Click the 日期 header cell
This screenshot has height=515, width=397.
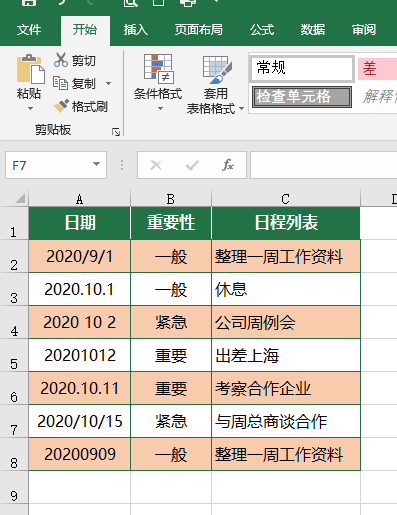[x=79, y=223]
